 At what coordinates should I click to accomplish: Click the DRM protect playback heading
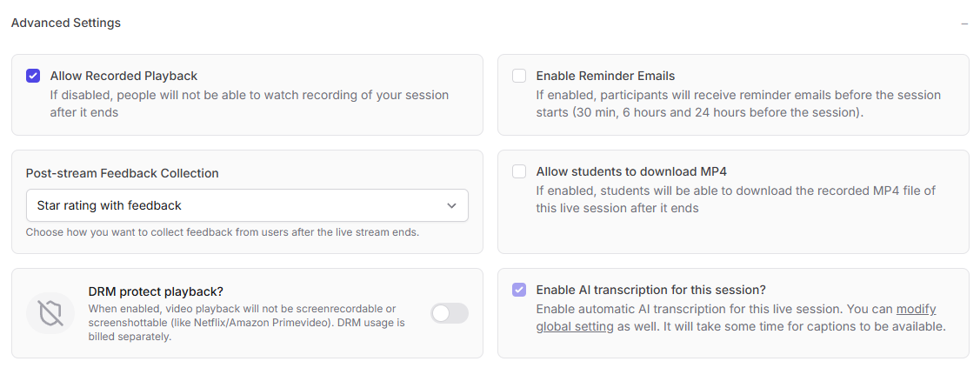[155, 291]
